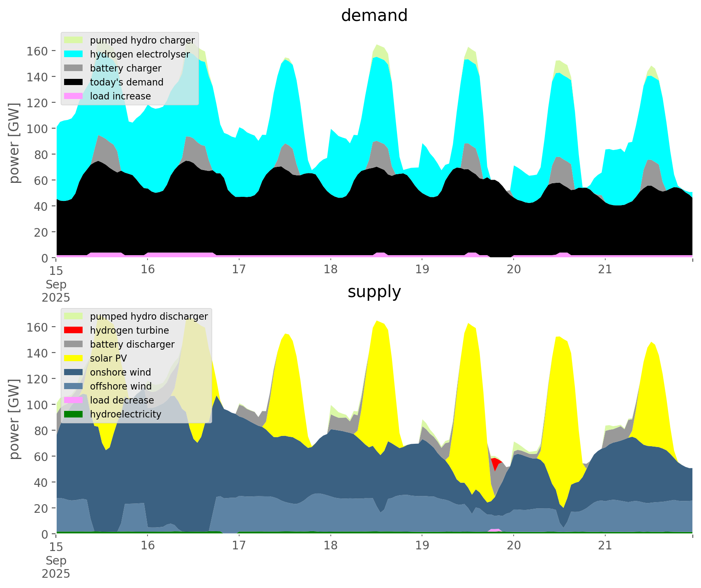Select the 'pumped hydro charger' legend label

(x=142, y=40)
